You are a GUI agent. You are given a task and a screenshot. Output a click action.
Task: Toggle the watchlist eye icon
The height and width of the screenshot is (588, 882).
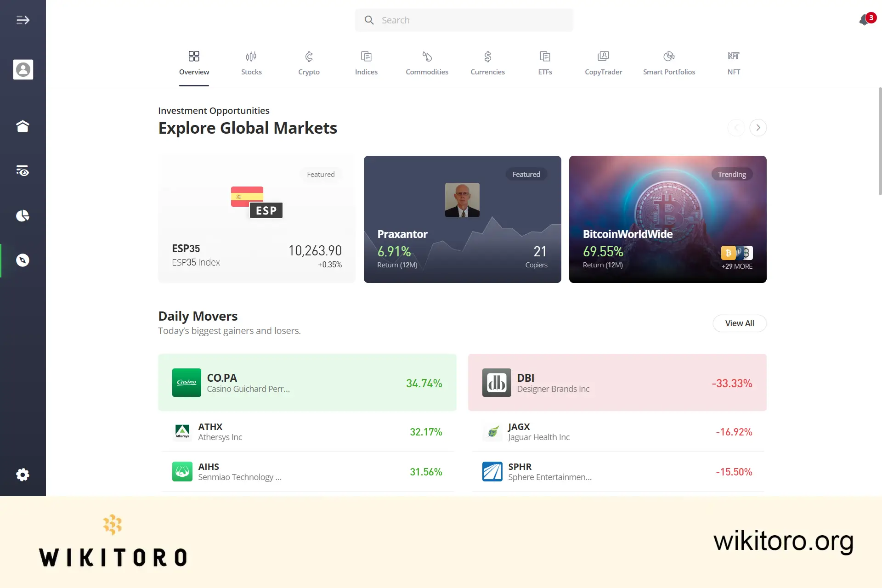(x=23, y=170)
